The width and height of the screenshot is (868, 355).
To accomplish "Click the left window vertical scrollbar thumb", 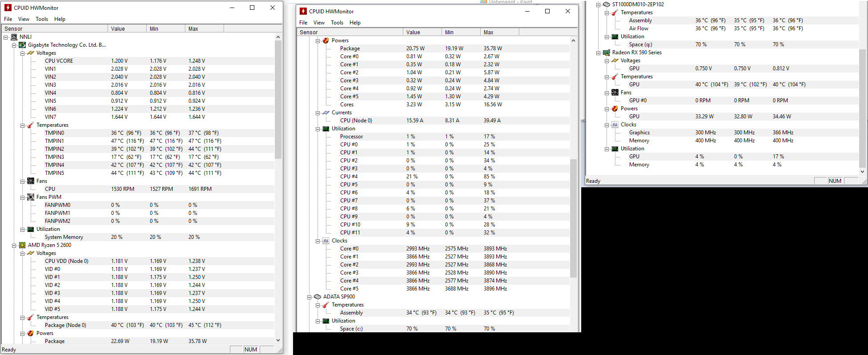I will [278, 100].
